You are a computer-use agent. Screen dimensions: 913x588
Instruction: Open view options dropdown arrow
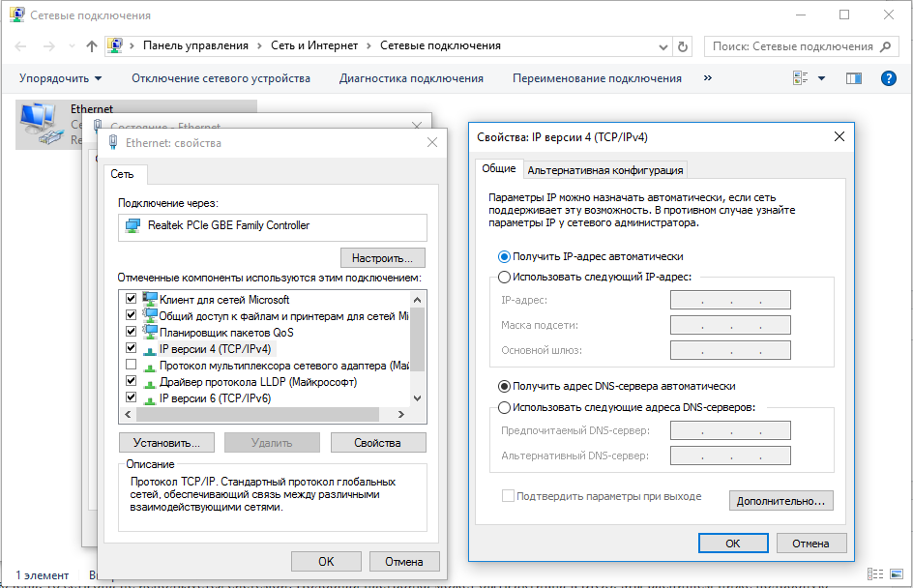click(821, 78)
